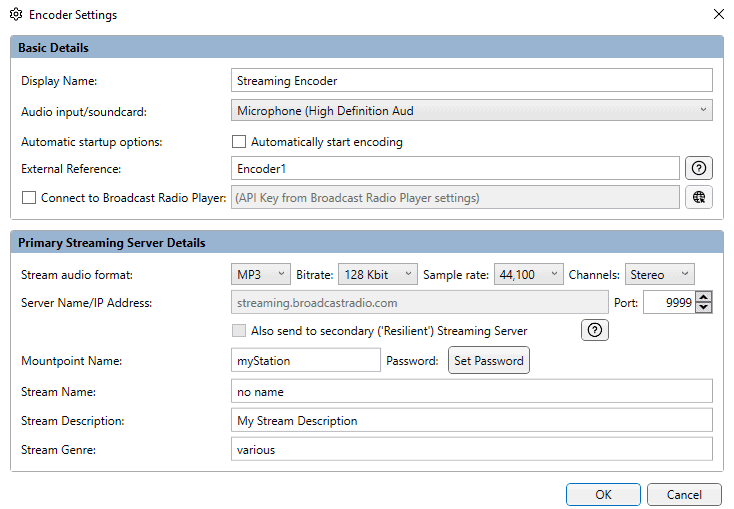Click the 'Audio input/soundcard:' label
The width and height of the screenshot is (734, 509).
(x=84, y=112)
